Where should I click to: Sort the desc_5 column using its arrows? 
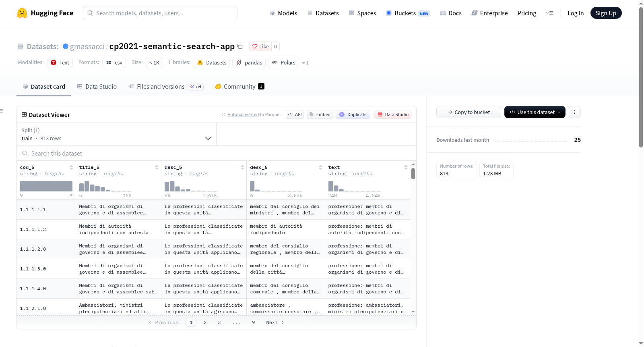pos(242,167)
